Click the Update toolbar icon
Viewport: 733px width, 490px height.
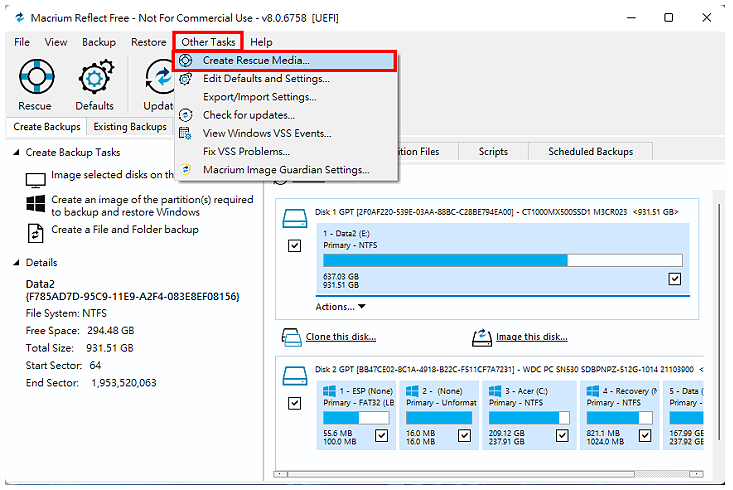160,77
